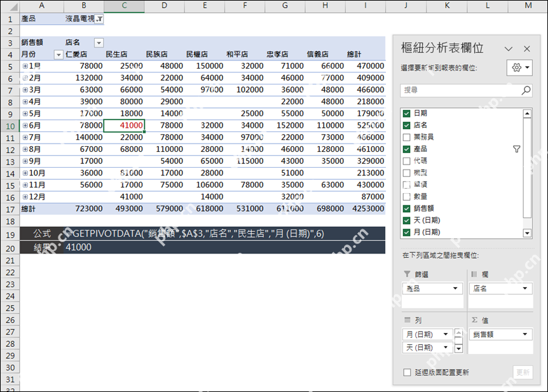The image size is (548, 392).
Task: Expand the 4月 row group
Action: click(25, 102)
